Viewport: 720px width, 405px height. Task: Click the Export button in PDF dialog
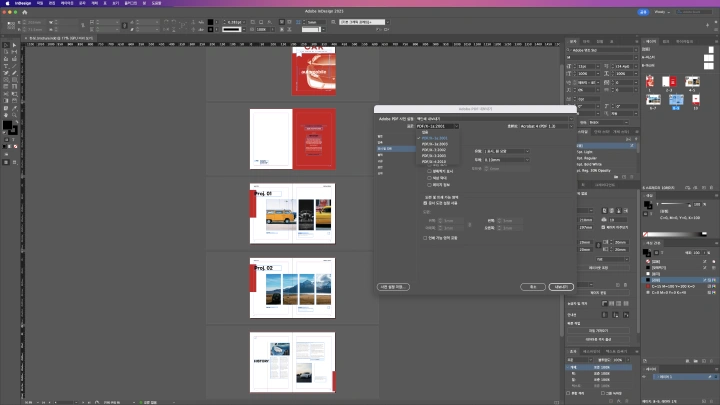click(561, 287)
